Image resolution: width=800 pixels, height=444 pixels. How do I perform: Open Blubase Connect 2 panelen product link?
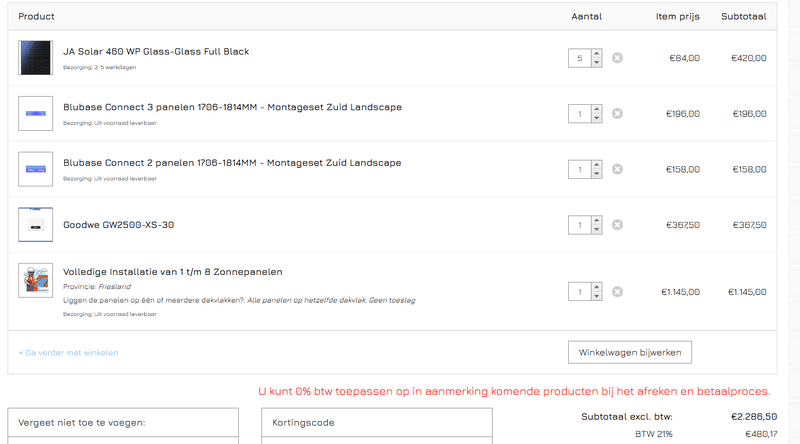coord(232,163)
